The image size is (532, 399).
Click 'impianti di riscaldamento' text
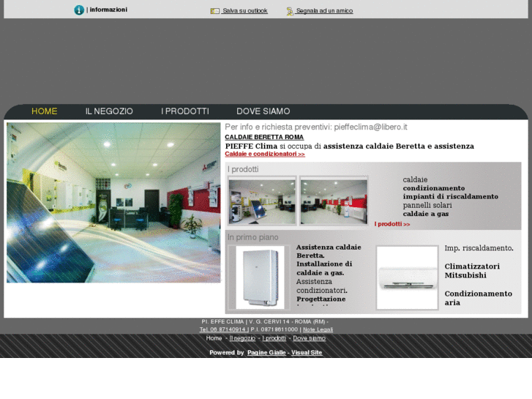pos(451,197)
